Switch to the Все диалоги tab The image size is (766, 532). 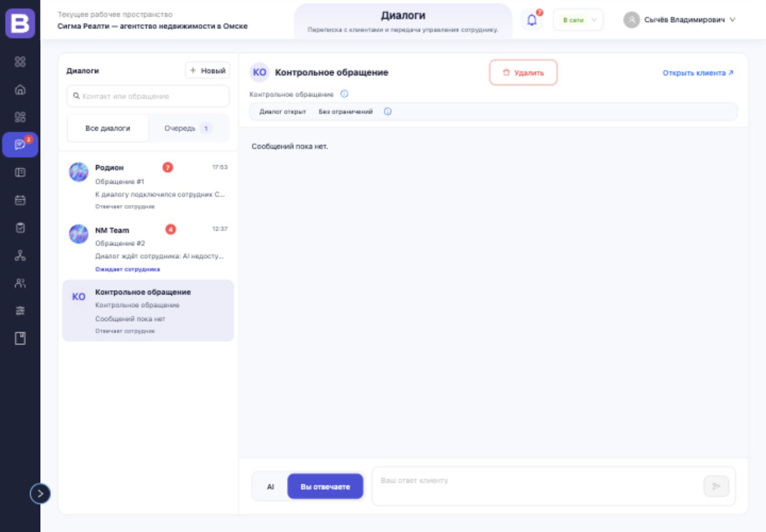tap(108, 128)
